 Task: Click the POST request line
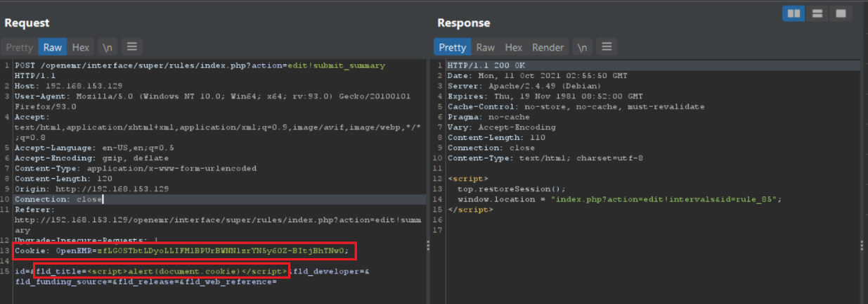(200, 70)
